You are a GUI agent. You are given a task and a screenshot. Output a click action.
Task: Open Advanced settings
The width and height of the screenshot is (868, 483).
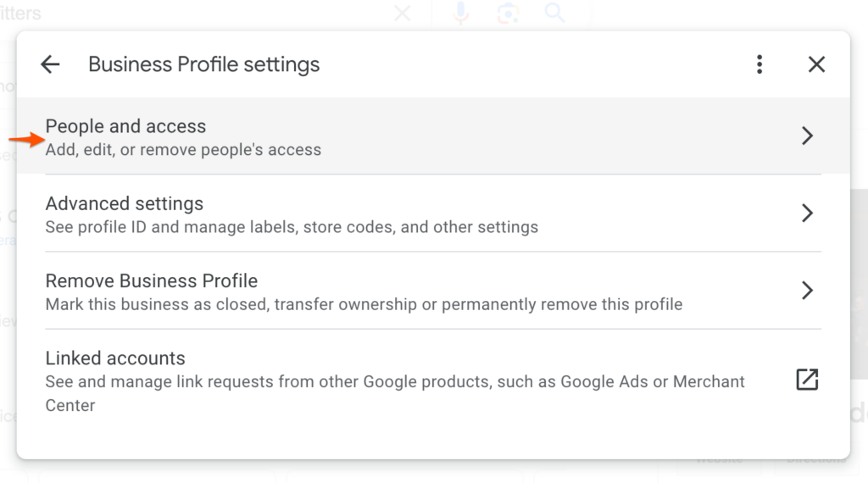433,214
